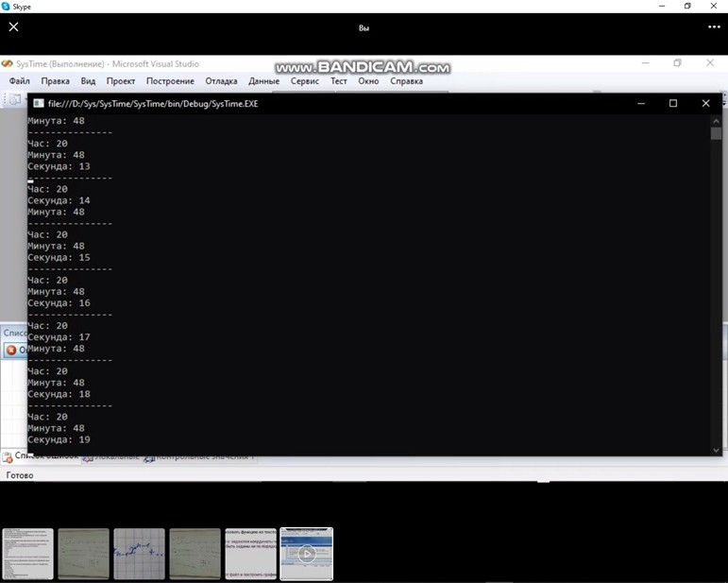Open the Вид menu

[x=88, y=81]
